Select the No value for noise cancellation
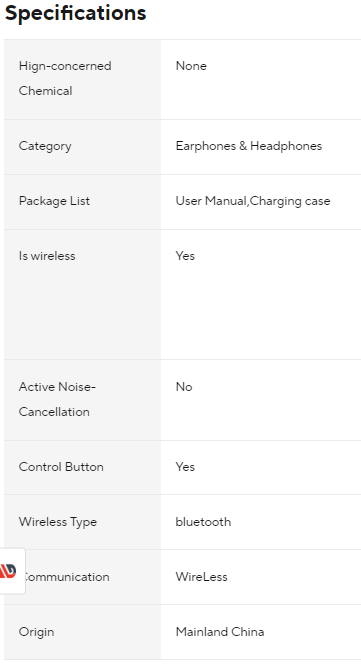The image size is (361, 664). [184, 387]
